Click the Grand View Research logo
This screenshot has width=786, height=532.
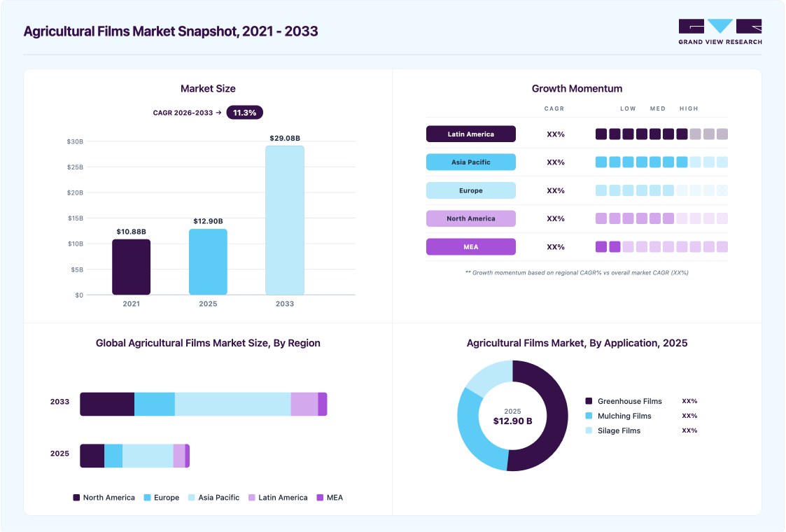pyautogui.click(x=720, y=32)
